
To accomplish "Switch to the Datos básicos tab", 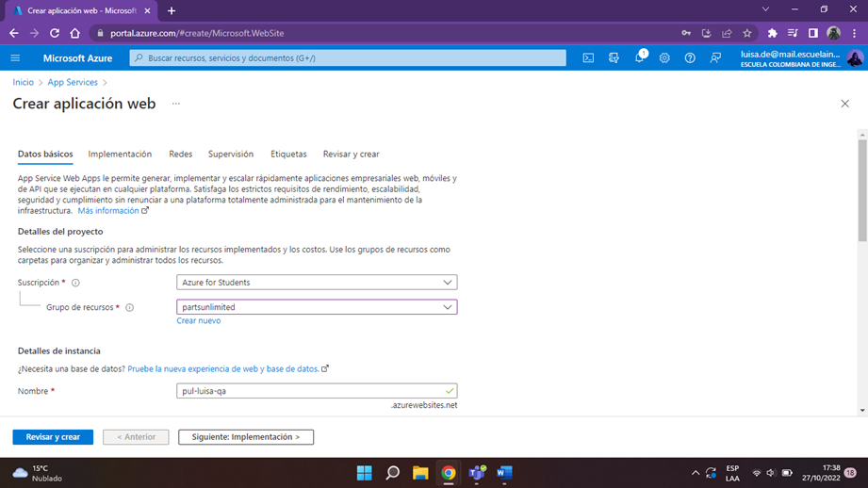I will pos(45,155).
